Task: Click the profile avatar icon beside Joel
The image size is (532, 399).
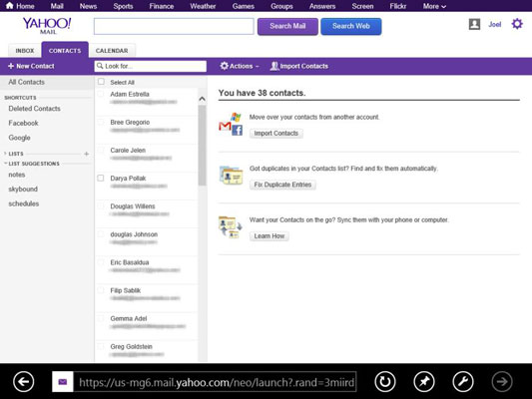Action: click(474, 24)
